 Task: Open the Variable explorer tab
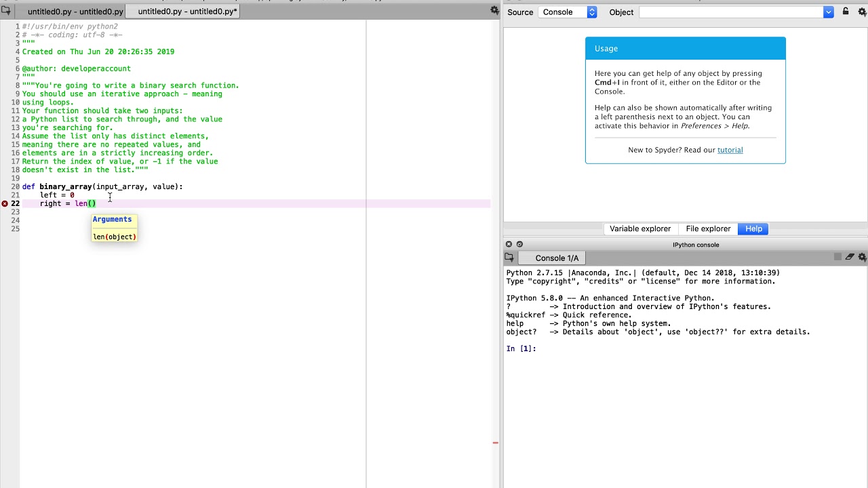[x=640, y=229]
